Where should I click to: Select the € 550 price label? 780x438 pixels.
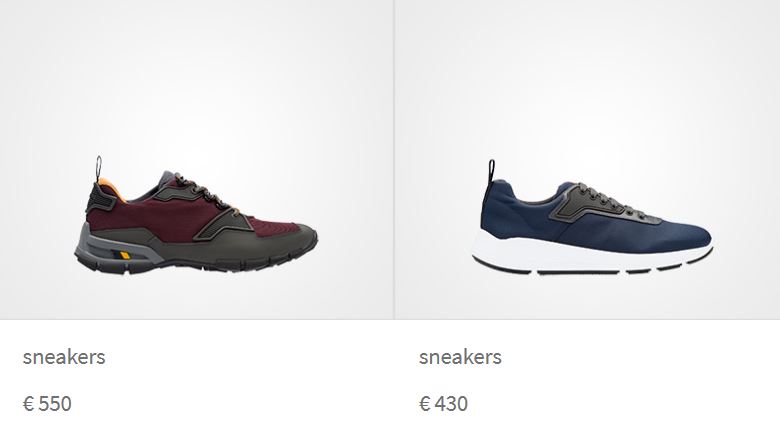click(x=47, y=404)
